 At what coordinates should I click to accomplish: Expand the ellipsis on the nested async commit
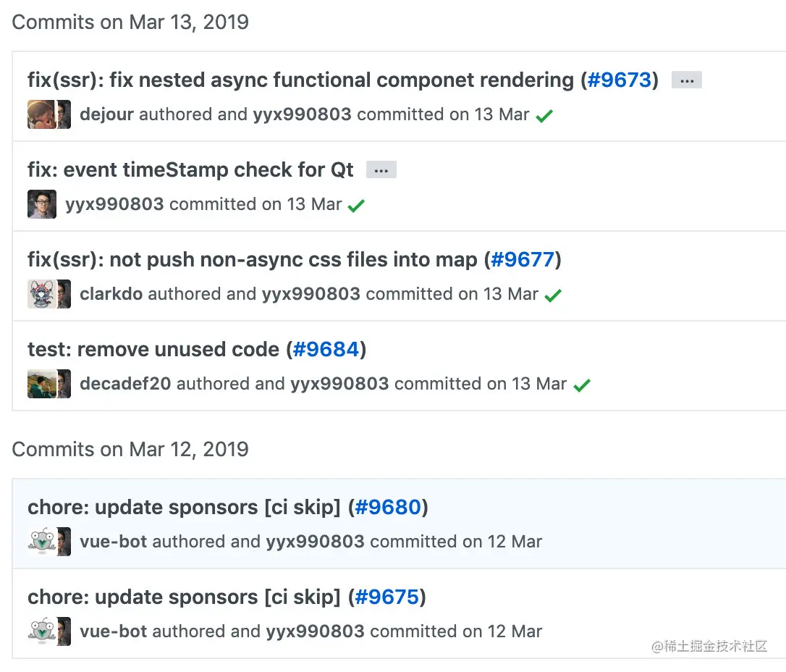[686, 80]
